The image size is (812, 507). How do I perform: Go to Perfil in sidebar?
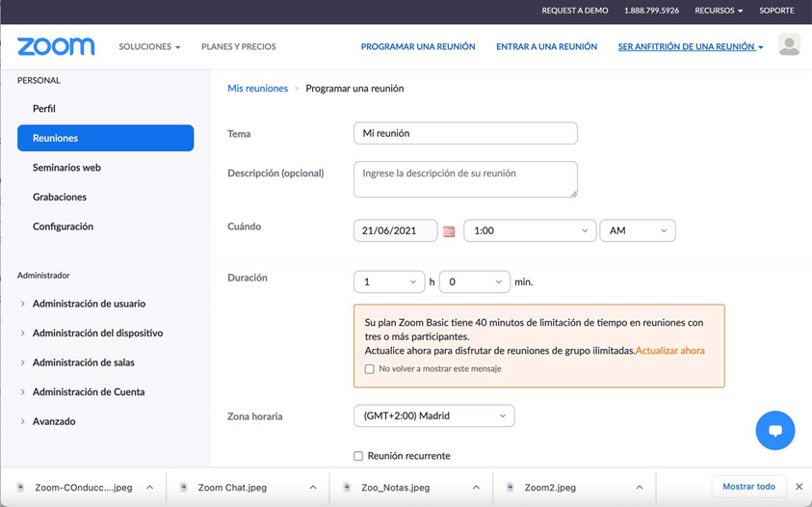(x=44, y=108)
